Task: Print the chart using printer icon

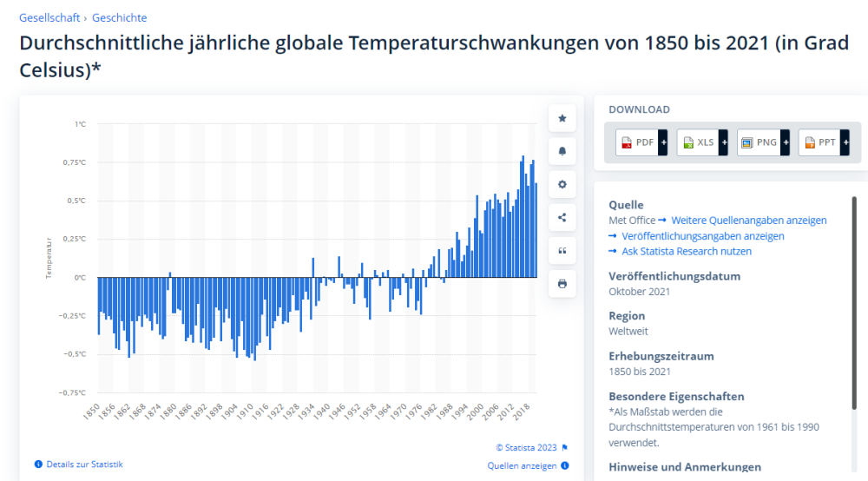Action: point(562,284)
